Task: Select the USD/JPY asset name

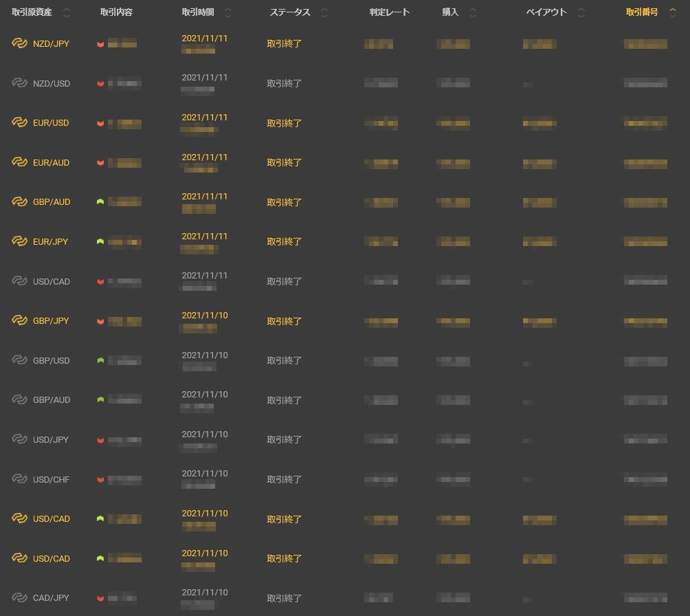Action: coord(51,440)
